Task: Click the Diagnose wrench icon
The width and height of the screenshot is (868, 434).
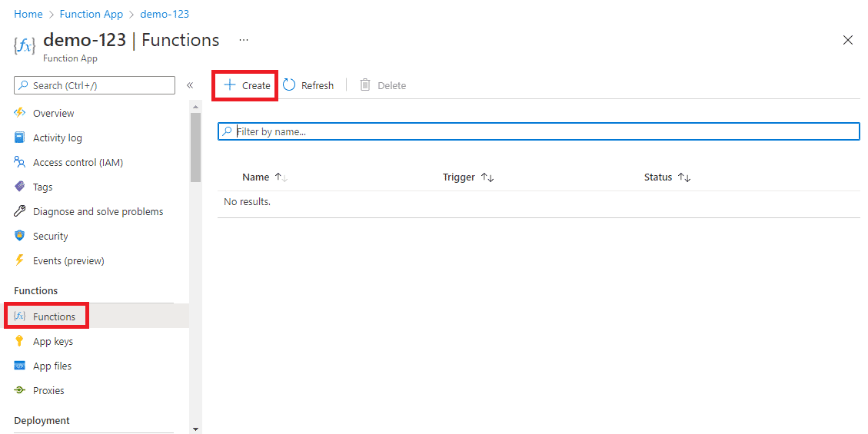Action: [x=20, y=210]
